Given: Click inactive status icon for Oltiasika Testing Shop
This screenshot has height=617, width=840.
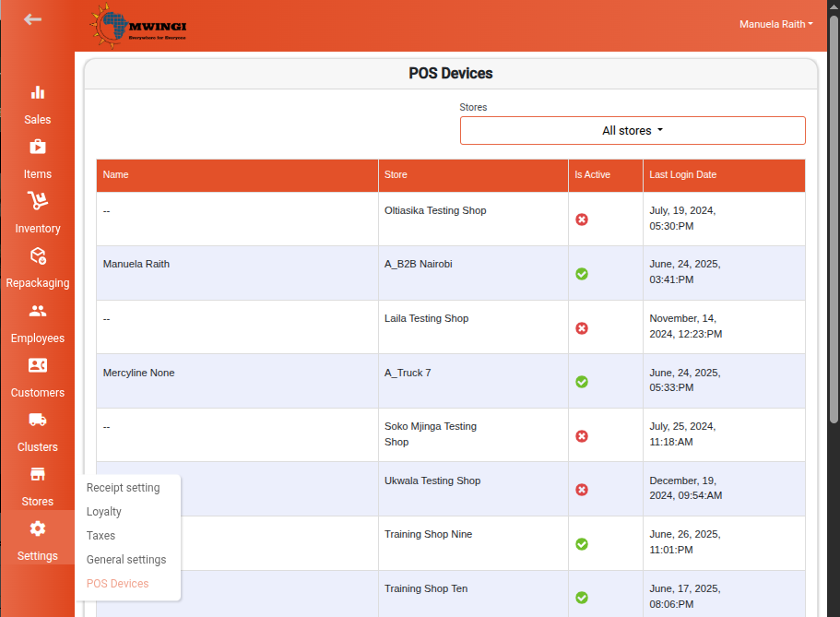Looking at the screenshot, I should [582, 220].
